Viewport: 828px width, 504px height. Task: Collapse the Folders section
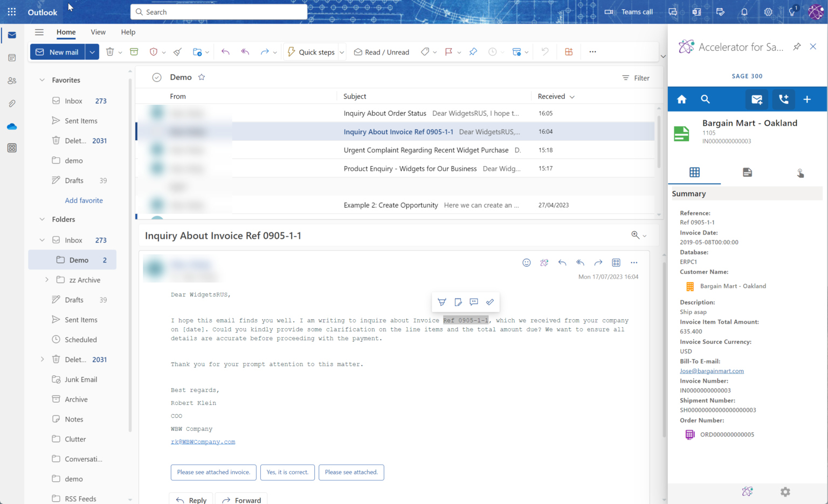click(x=42, y=219)
